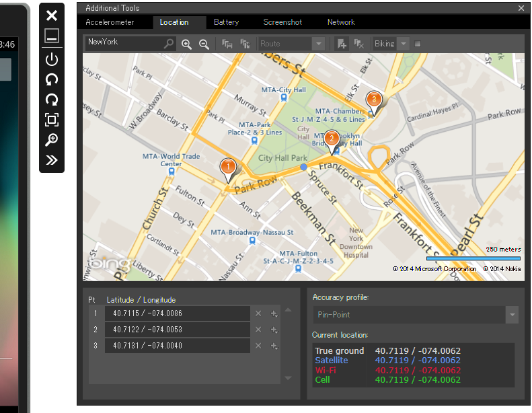The width and height of the screenshot is (532, 413).
Task: Click the emulator power button icon
Action: click(52, 59)
